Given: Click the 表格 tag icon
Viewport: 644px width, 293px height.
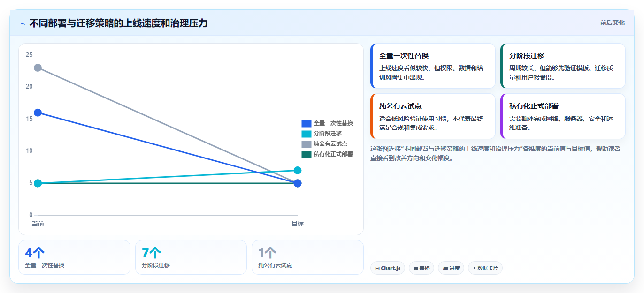Looking at the screenshot, I should (x=416, y=269).
